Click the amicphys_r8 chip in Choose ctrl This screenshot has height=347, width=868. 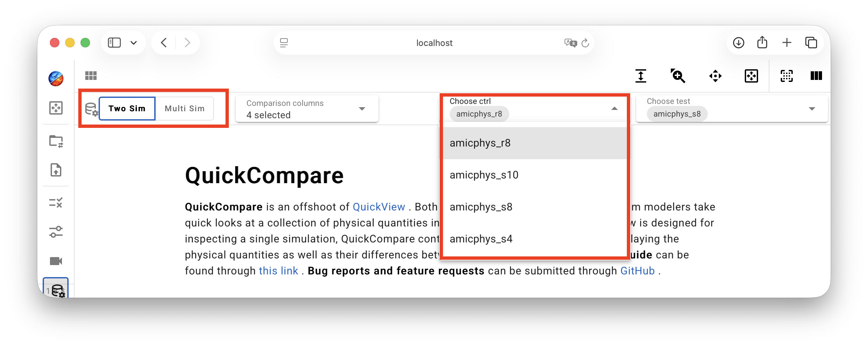click(x=479, y=114)
